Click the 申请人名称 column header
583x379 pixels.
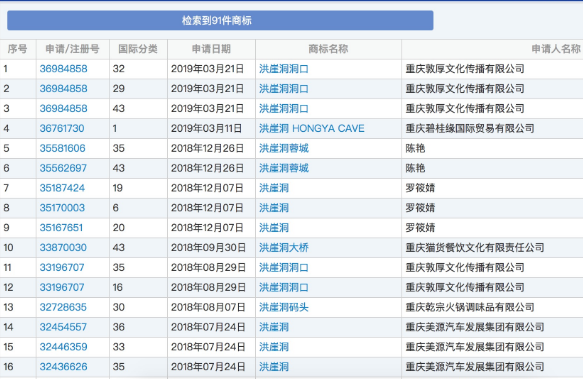click(556, 49)
